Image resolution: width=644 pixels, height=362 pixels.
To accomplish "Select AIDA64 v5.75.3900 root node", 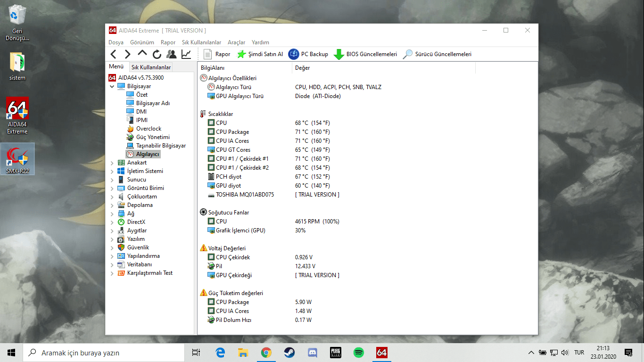I will click(x=141, y=78).
